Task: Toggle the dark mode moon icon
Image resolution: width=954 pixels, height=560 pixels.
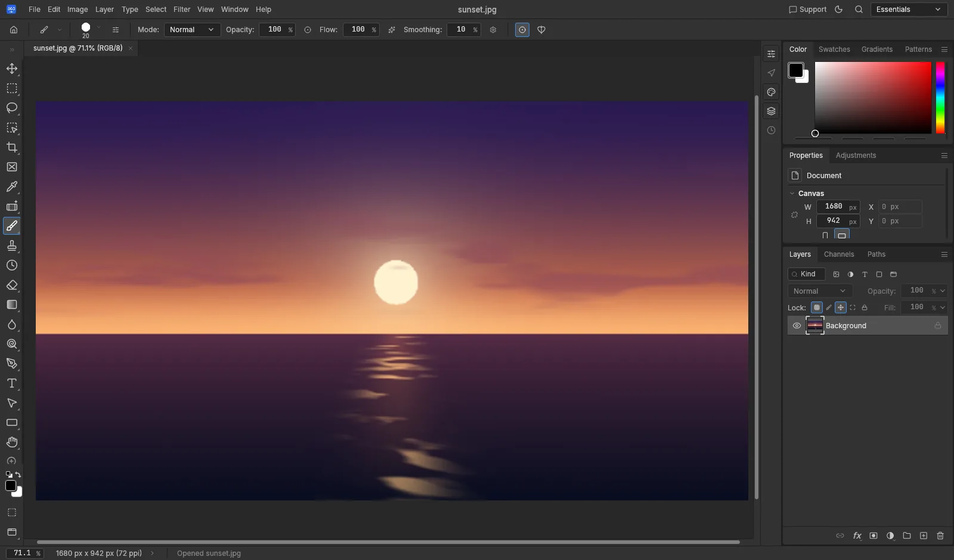Action: [x=839, y=10]
